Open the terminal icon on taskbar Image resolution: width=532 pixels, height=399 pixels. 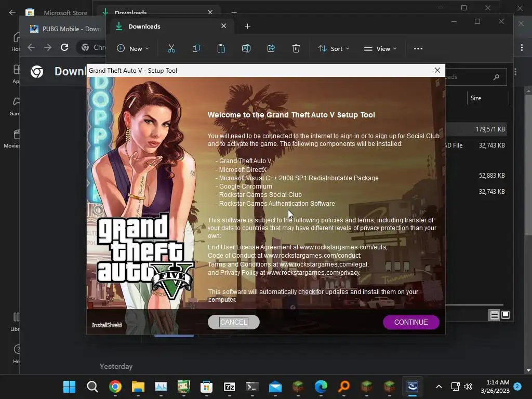pyautogui.click(x=252, y=387)
